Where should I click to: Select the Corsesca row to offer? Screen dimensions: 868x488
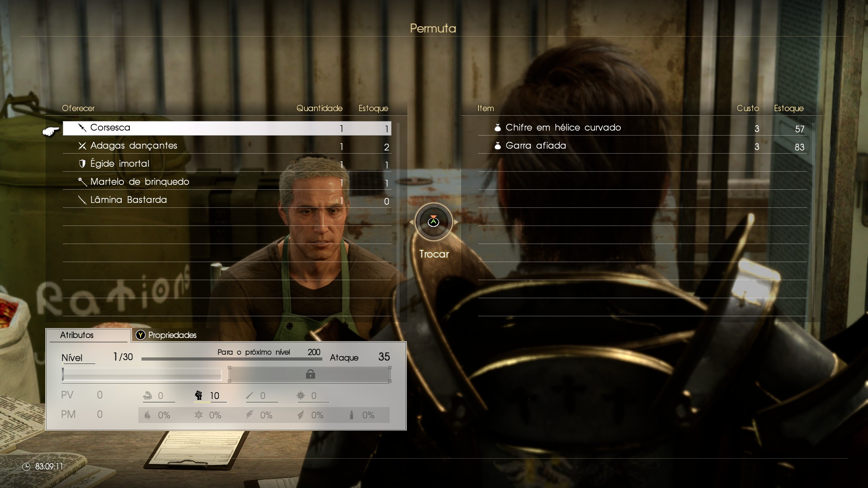tap(227, 128)
